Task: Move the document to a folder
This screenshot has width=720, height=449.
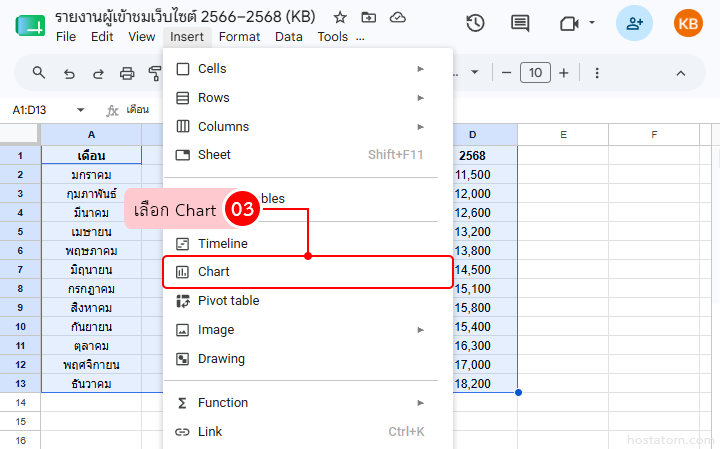Action: (368, 17)
